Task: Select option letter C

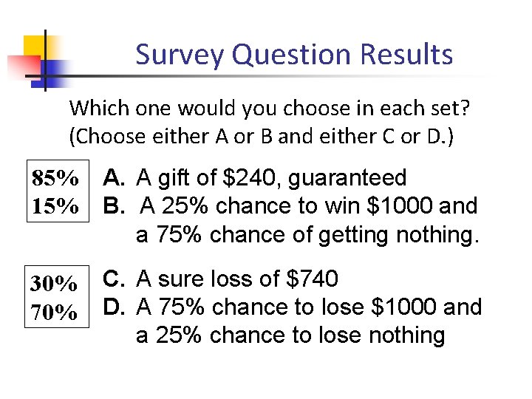Action: [114, 279]
